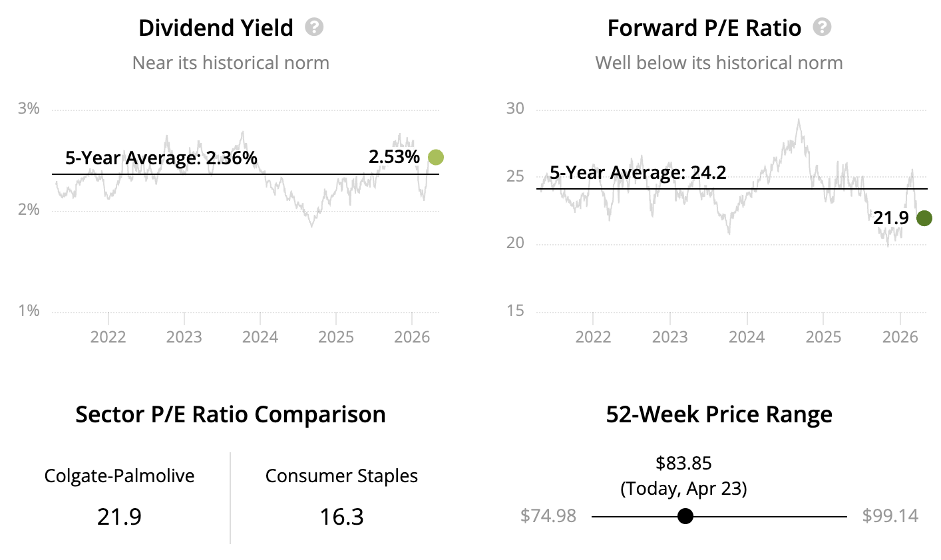
Task: Open the Forward P/E Ratio help tooltip
Action: click(x=823, y=27)
